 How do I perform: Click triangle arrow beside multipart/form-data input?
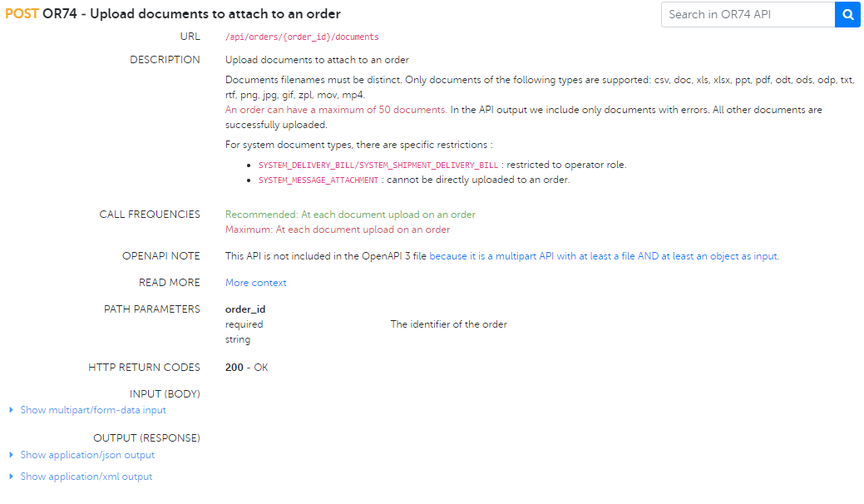[x=11, y=410]
